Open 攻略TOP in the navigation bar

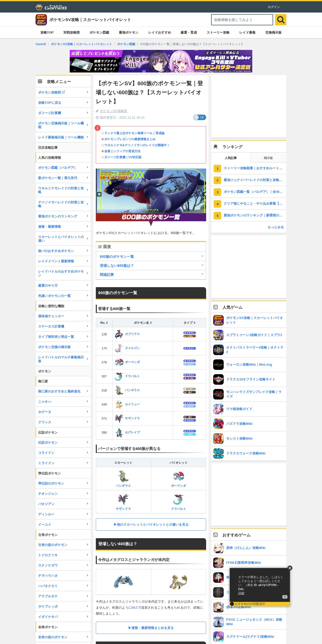(47, 33)
